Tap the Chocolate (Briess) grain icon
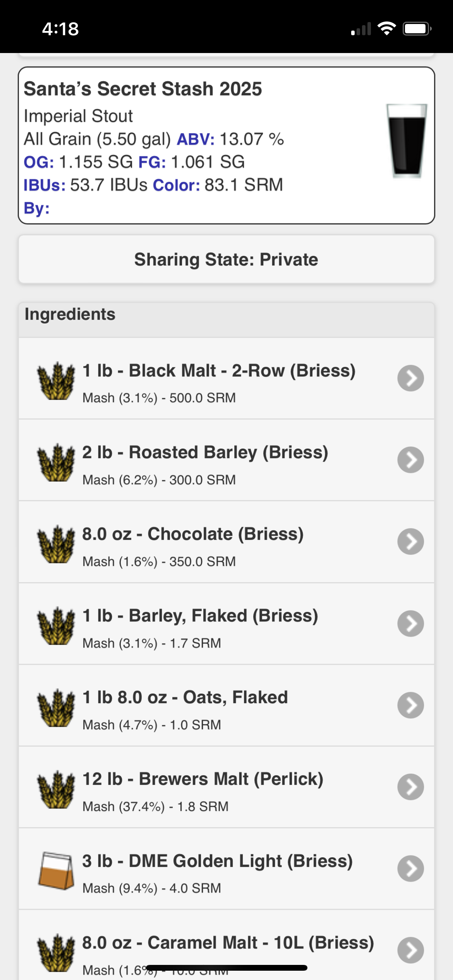This screenshot has height=980, width=453. click(56, 544)
